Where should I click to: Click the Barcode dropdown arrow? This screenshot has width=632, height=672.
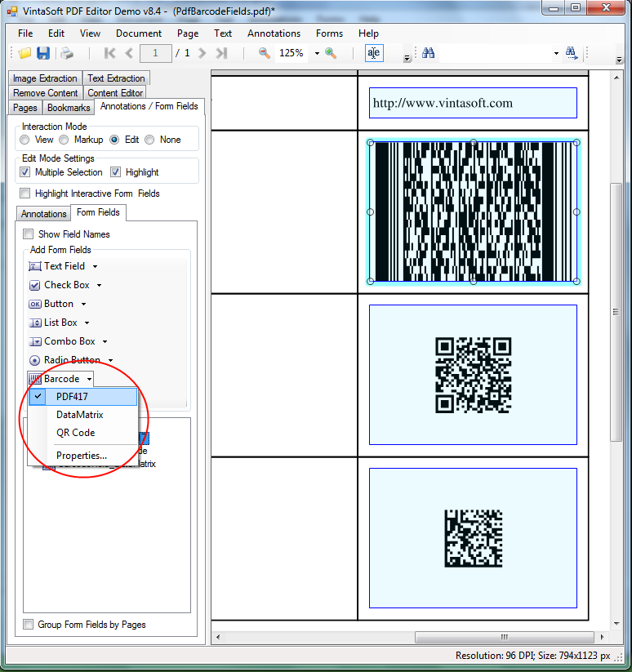click(89, 380)
